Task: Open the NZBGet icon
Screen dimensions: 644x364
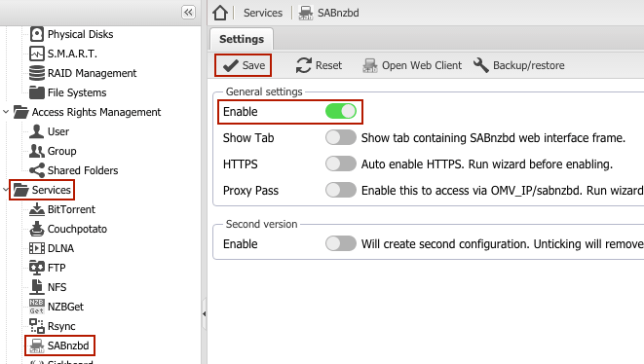Action: [37, 307]
